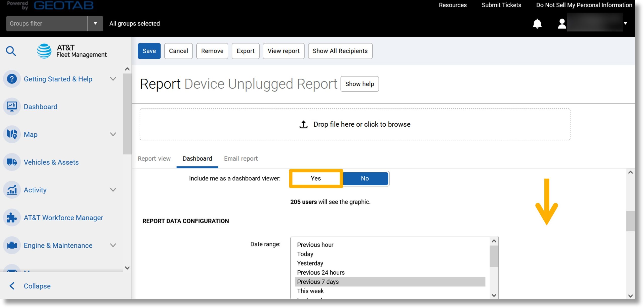Enable Yes as dashboard viewer toggle
Screen dimensions: 644x308
(x=315, y=178)
